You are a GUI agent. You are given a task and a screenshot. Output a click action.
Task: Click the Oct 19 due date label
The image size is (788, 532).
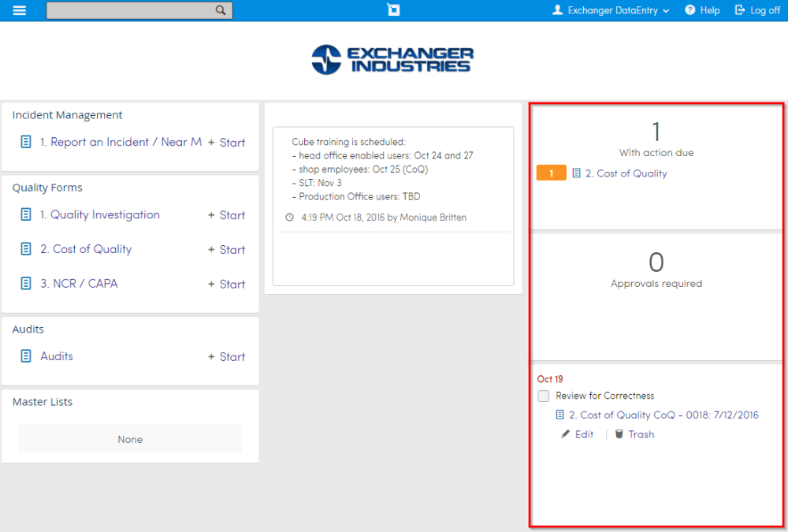click(550, 379)
